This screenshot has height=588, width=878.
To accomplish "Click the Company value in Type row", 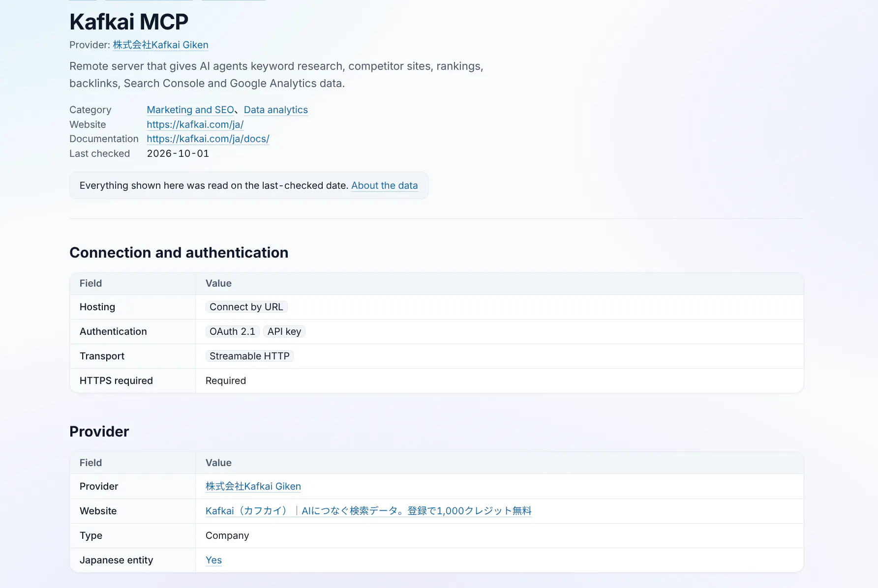I will pyautogui.click(x=227, y=535).
